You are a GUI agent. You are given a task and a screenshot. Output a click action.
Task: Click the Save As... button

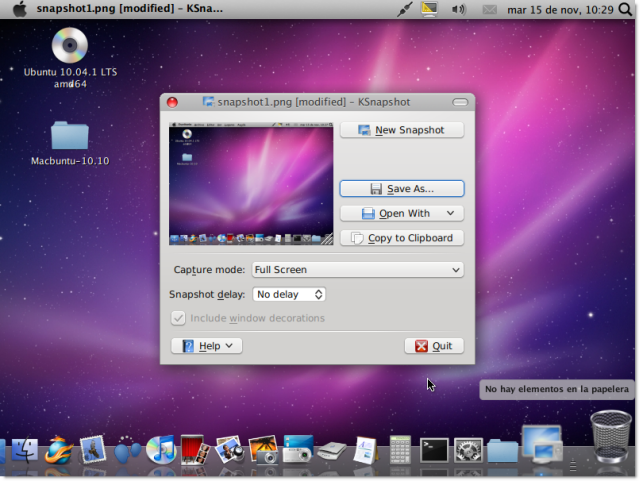[402, 189]
